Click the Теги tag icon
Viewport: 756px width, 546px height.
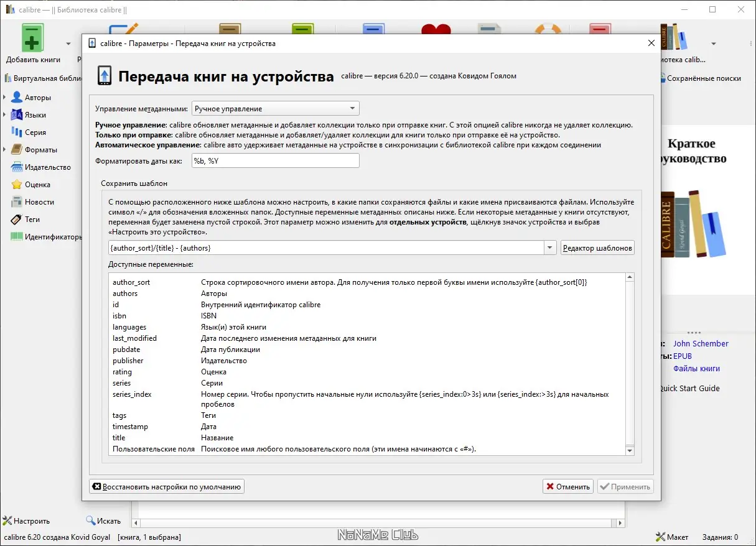coord(17,220)
